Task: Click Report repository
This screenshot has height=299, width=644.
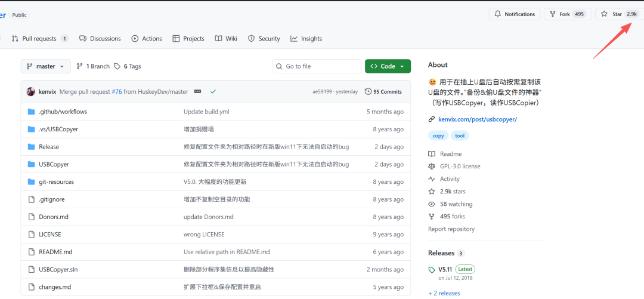Action: point(451,229)
